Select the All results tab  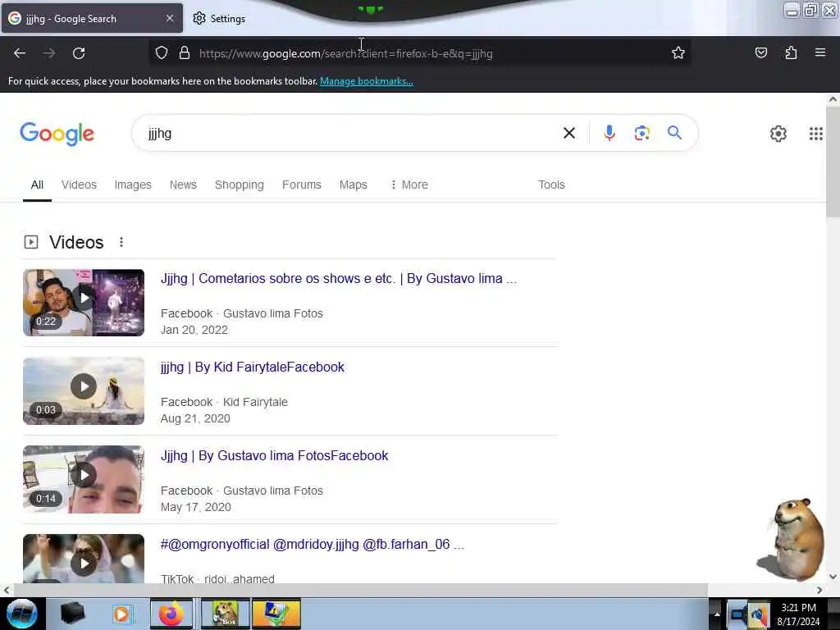(37, 185)
